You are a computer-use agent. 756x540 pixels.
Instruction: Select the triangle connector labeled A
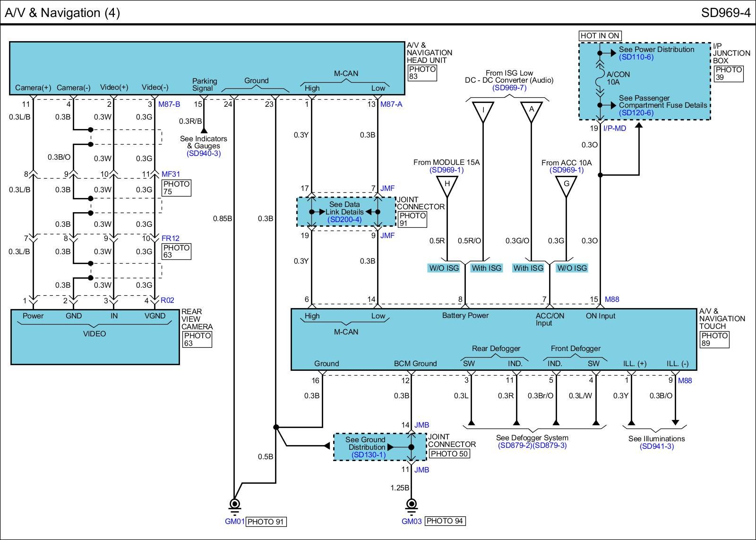click(x=531, y=111)
